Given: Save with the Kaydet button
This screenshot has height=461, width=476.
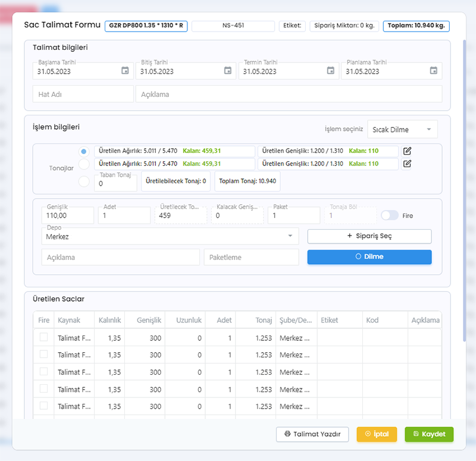Looking at the screenshot, I should pyautogui.click(x=429, y=434).
